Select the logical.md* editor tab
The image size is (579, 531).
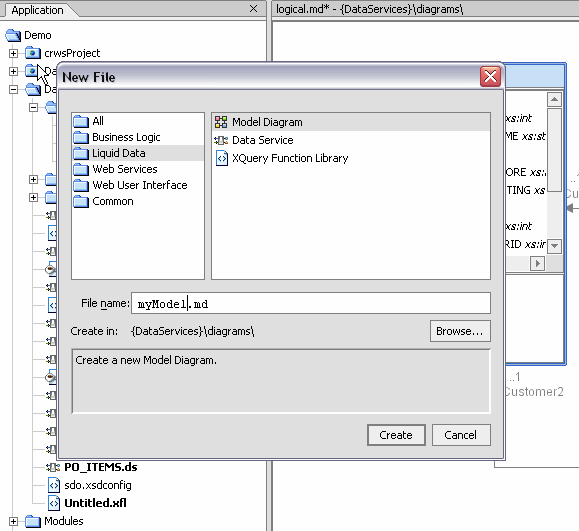click(x=369, y=9)
